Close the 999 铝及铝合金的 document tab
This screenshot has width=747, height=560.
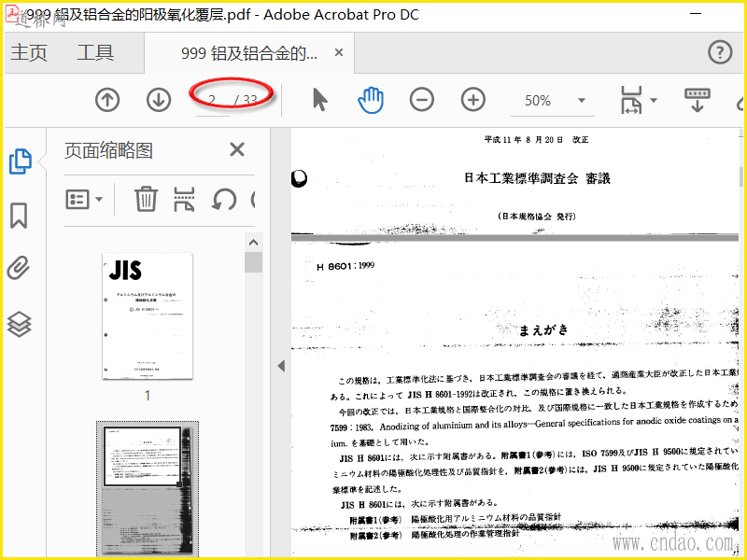339,52
